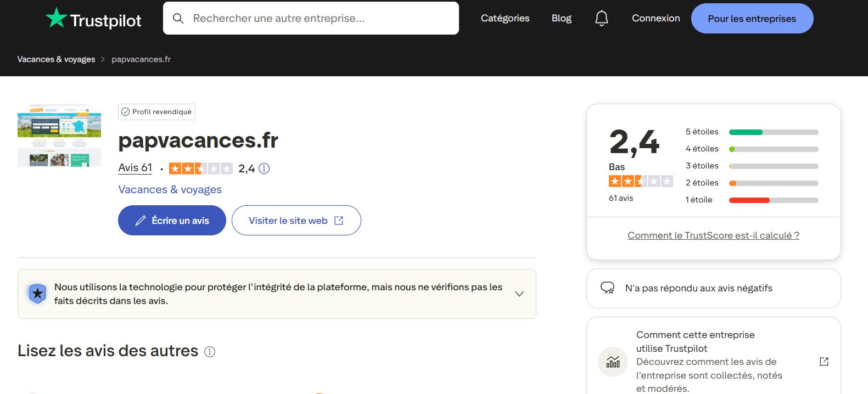Click the search magnifier icon
868x394 pixels.
pos(178,19)
